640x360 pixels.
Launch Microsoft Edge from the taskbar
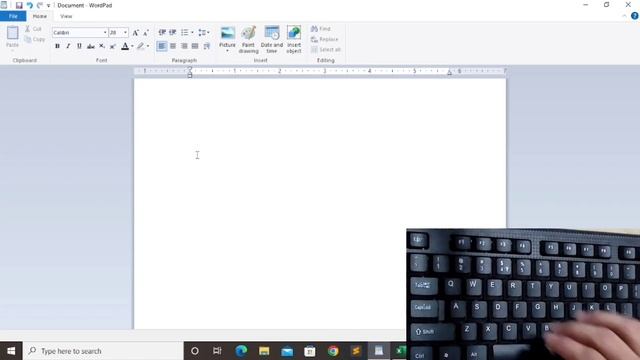241,351
